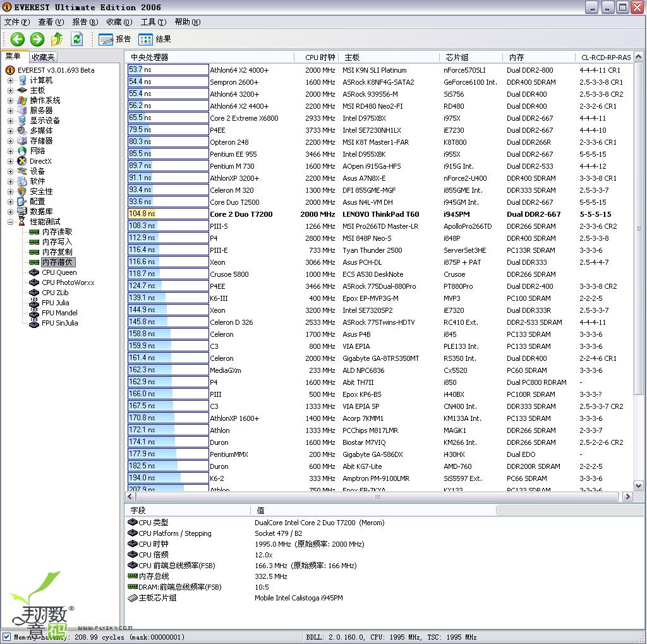Select the 多媒体 multimedia icon in the tree
Image resolution: width=647 pixels, height=644 pixels.
[x=22, y=130]
